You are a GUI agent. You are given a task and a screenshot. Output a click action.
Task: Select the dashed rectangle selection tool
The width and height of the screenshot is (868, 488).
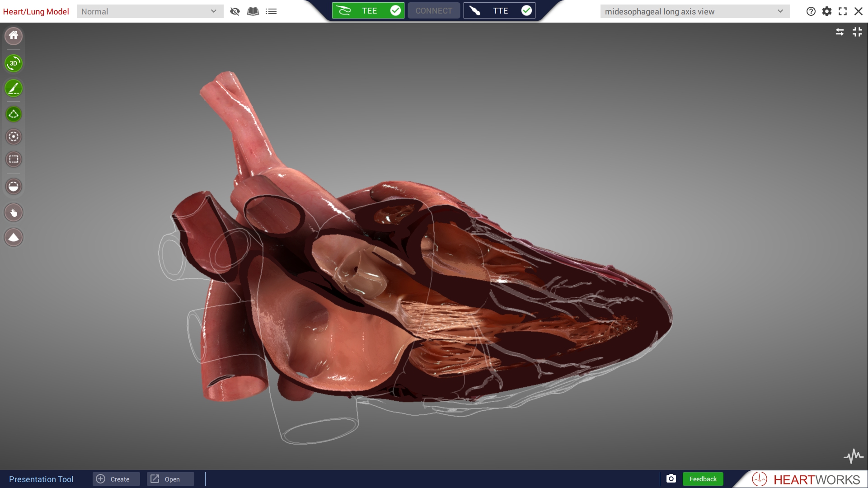[x=14, y=159]
